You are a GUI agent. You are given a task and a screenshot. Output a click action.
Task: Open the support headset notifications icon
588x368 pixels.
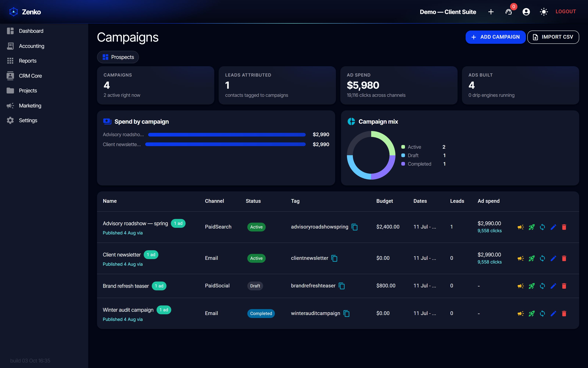tap(509, 12)
